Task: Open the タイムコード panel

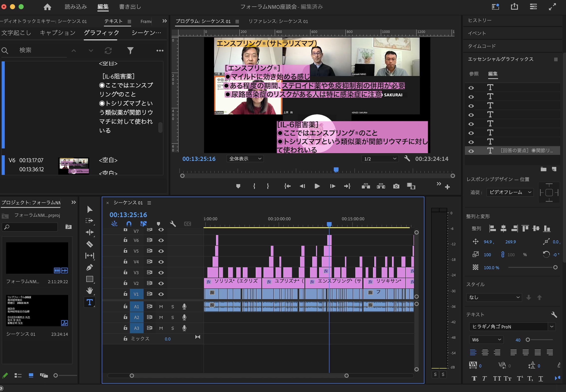Action: (x=482, y=46)
